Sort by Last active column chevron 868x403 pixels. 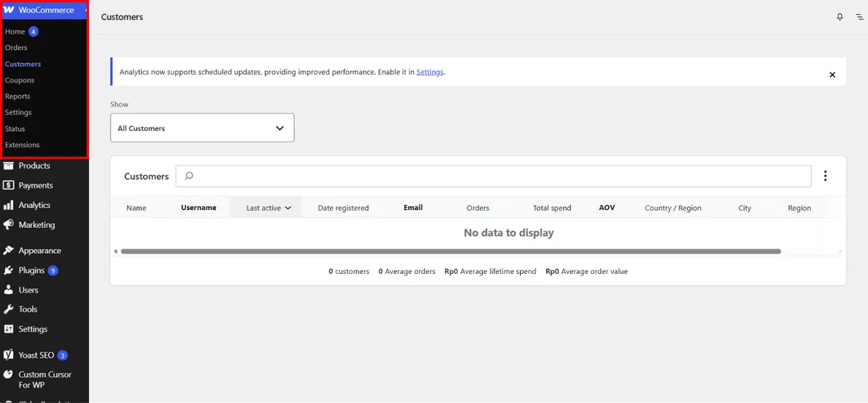tap(288, 208)
